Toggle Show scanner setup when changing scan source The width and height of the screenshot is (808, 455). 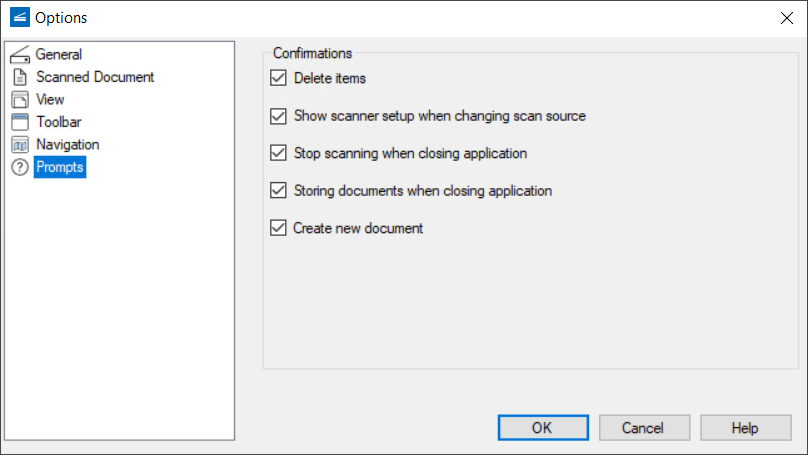coord(278,116)
